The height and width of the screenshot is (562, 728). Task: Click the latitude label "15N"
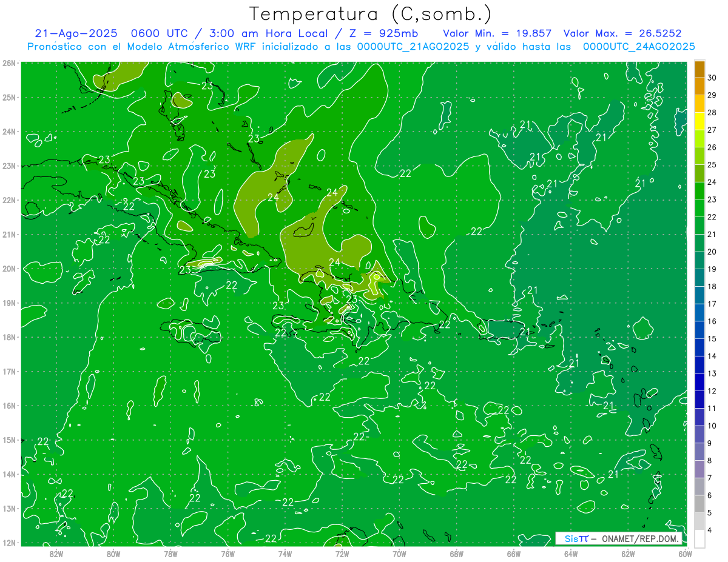(x=9, y=440)
